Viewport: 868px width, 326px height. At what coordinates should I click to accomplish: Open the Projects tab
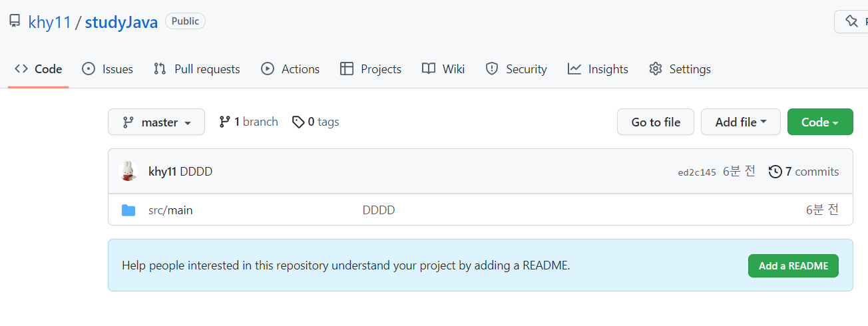371,69
